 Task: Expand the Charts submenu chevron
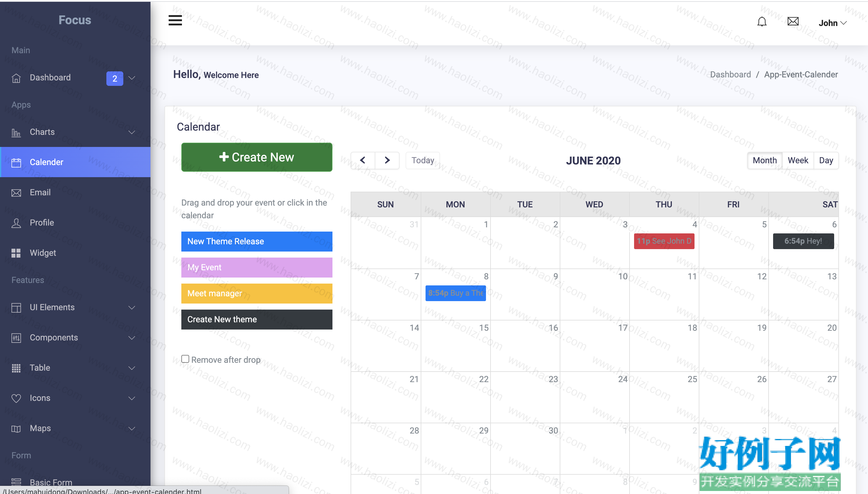[x=132, y=132]
